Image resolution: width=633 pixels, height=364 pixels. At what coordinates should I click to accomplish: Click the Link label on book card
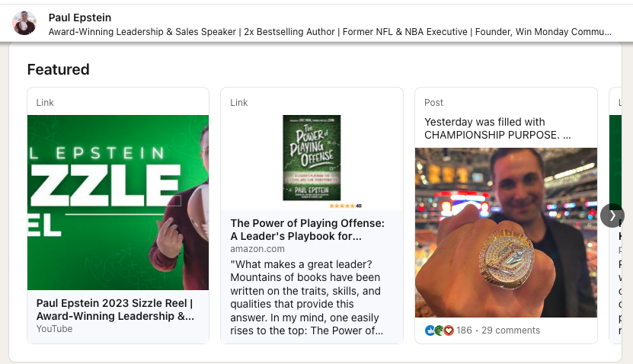239,103
